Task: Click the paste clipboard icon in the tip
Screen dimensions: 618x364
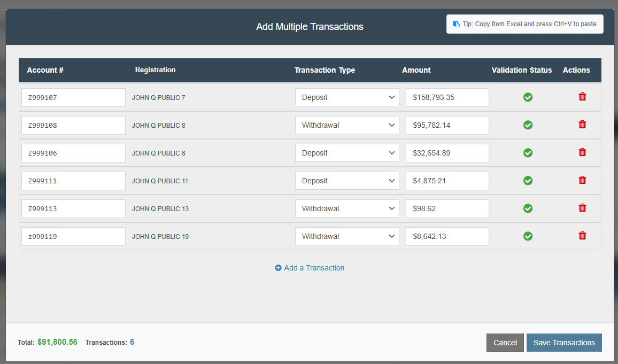Action: pos(457,24)
